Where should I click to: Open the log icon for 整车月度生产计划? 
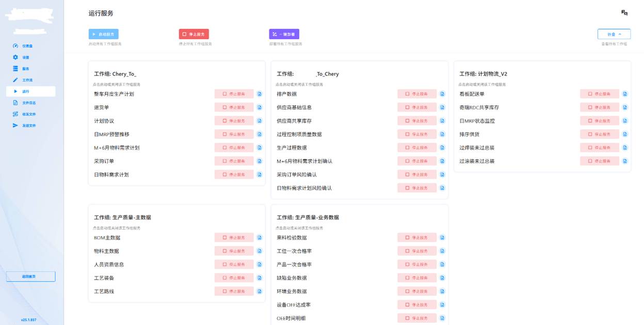(x=260, y=94)
